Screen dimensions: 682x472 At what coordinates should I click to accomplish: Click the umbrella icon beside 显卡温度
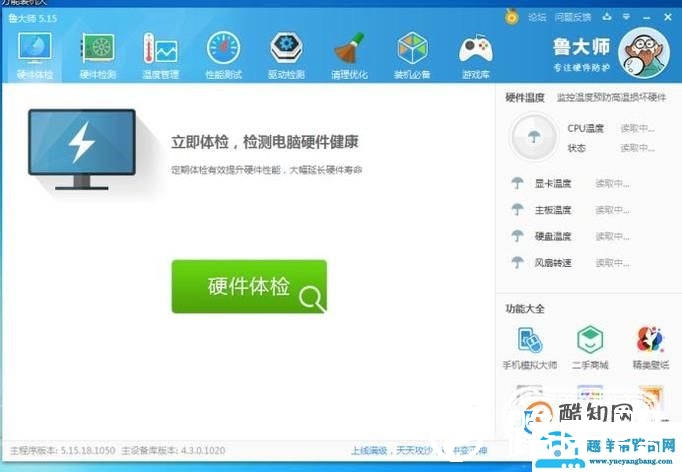517,183
